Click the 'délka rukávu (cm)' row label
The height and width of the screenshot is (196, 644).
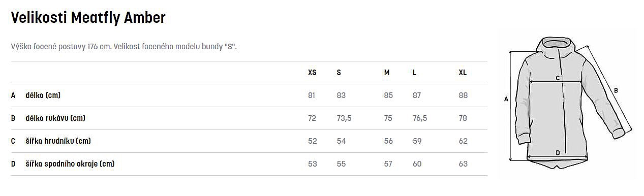55,118
